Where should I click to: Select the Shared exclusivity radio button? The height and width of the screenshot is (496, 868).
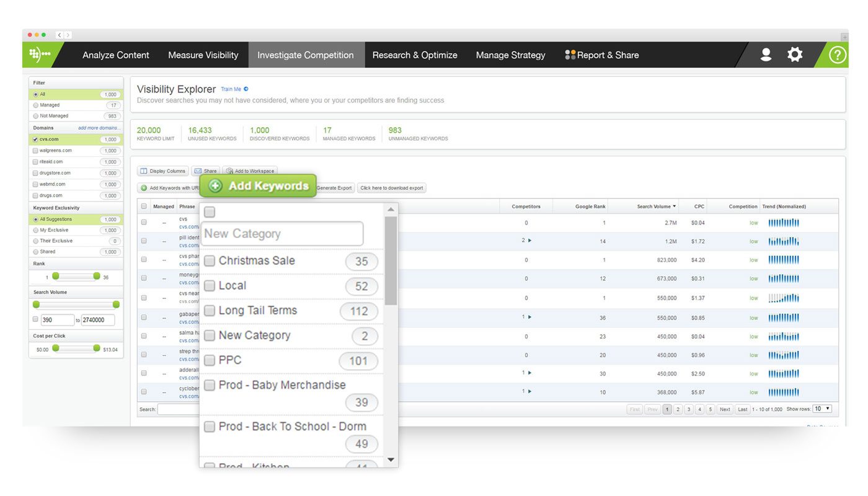36,252
